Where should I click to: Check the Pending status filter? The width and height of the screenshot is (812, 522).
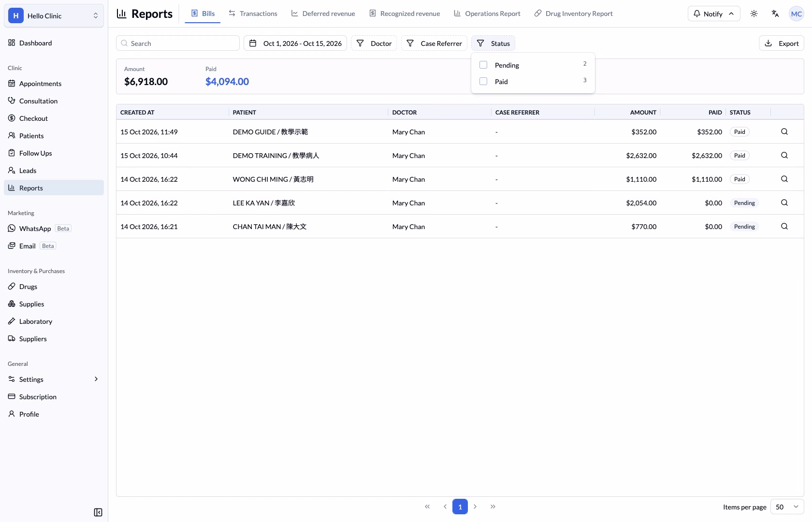click(x=483, y=65)
